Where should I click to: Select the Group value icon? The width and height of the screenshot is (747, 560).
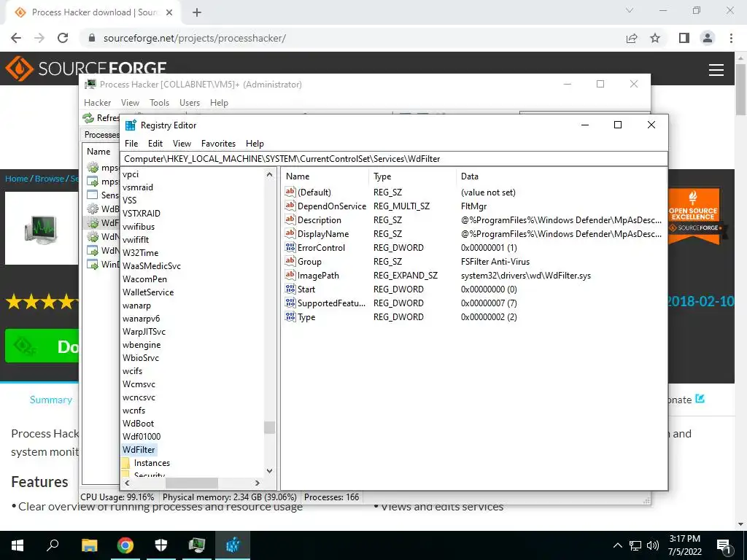[x=290, y=261]
